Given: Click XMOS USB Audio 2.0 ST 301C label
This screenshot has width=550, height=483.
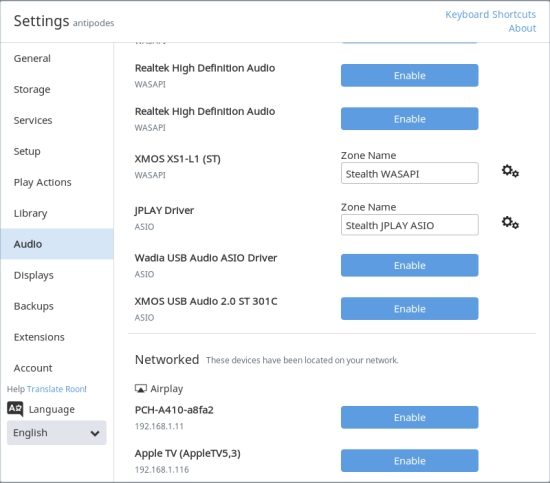Looking at the screenshot, I should pos(206,301).
